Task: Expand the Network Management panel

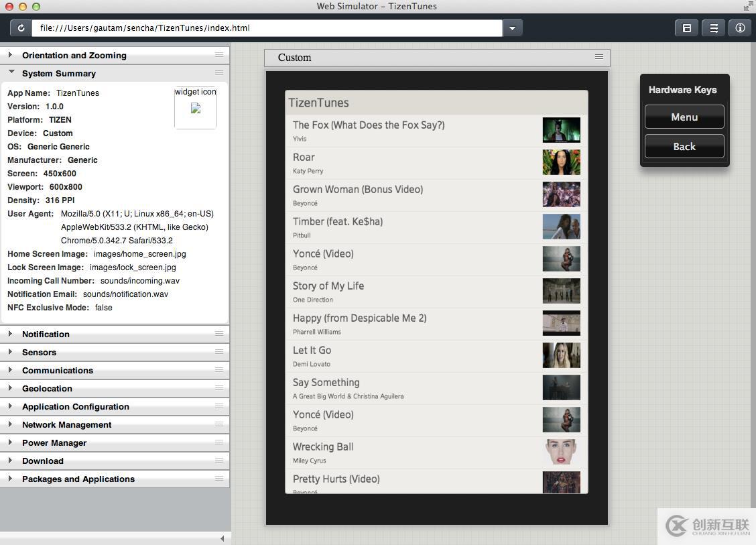Action: point(114,424)
